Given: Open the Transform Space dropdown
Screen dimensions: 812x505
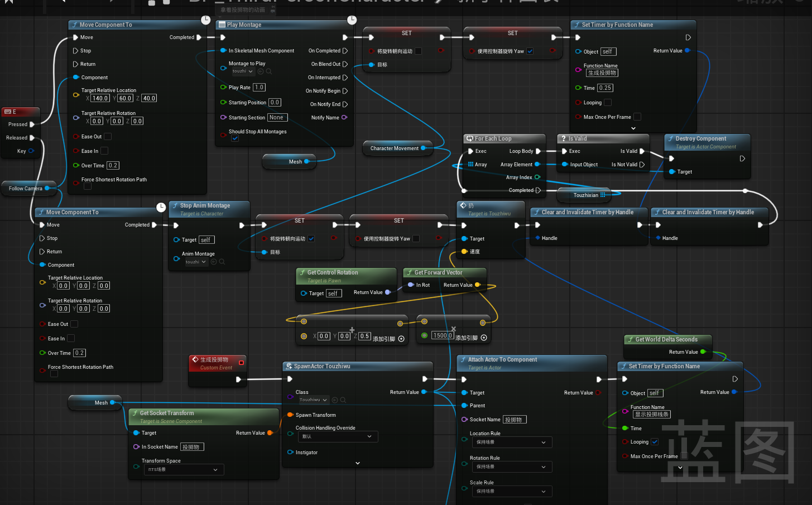Looking at the screenshot, I should (182, 470).
